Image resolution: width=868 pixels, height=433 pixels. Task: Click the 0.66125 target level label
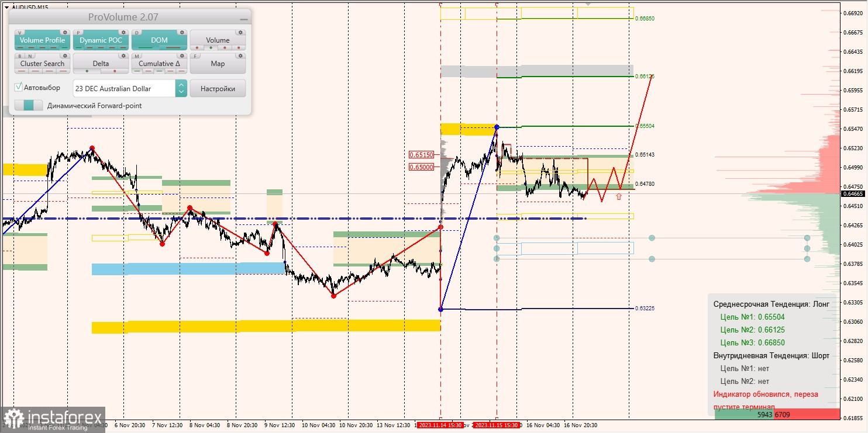645,77
